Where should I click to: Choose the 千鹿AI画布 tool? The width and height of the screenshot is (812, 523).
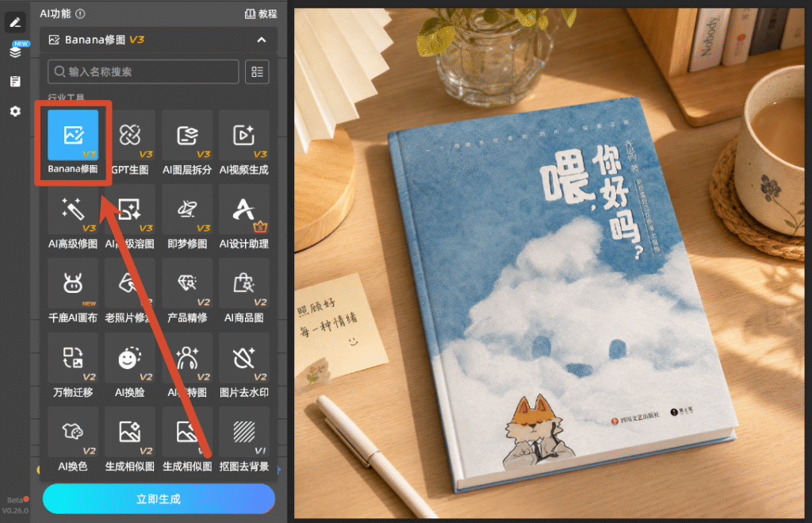click(x=72, y=290)
